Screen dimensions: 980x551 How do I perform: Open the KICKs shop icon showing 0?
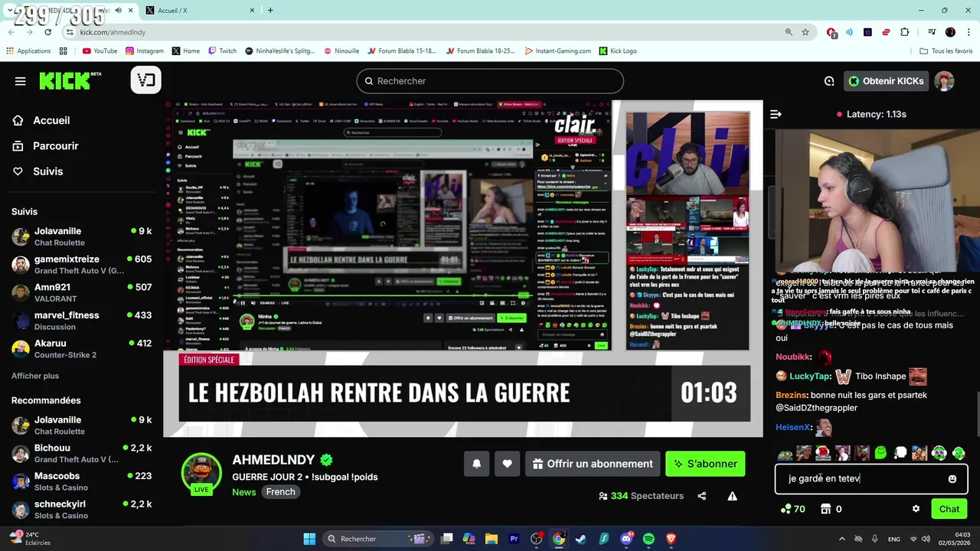click(831, 509)
